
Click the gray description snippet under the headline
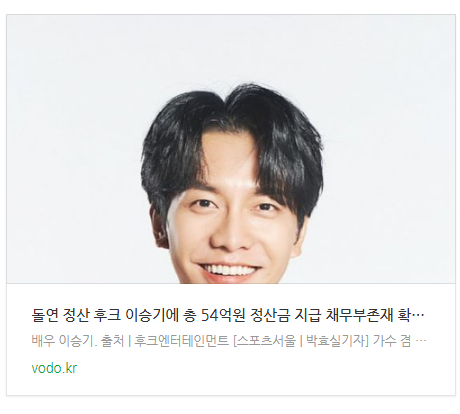click(x=229, y=341)
